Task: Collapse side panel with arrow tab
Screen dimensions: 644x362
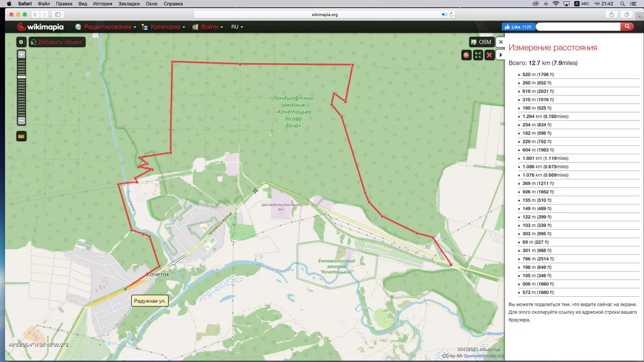Action: click(x=501, y=54)
